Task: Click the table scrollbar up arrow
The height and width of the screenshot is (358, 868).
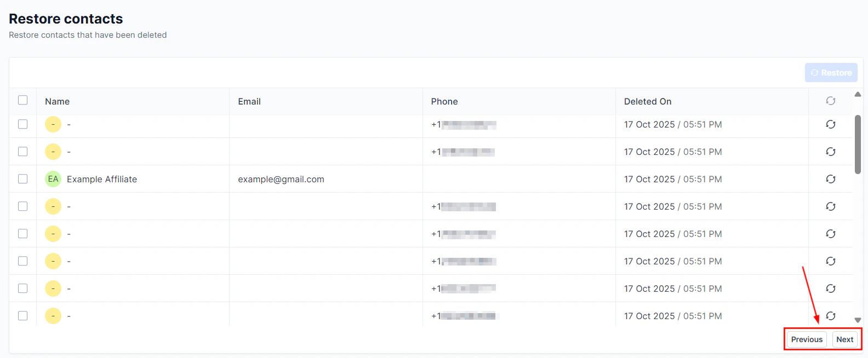Action: pos(858,95)
